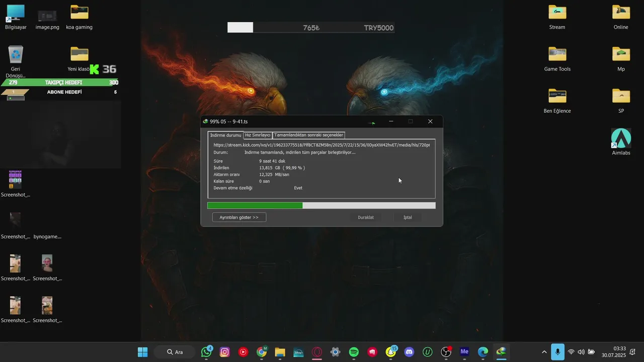Close the 99% 05 -- 9-41.ts dialog

pyautogui.click(x=430, y=121)
